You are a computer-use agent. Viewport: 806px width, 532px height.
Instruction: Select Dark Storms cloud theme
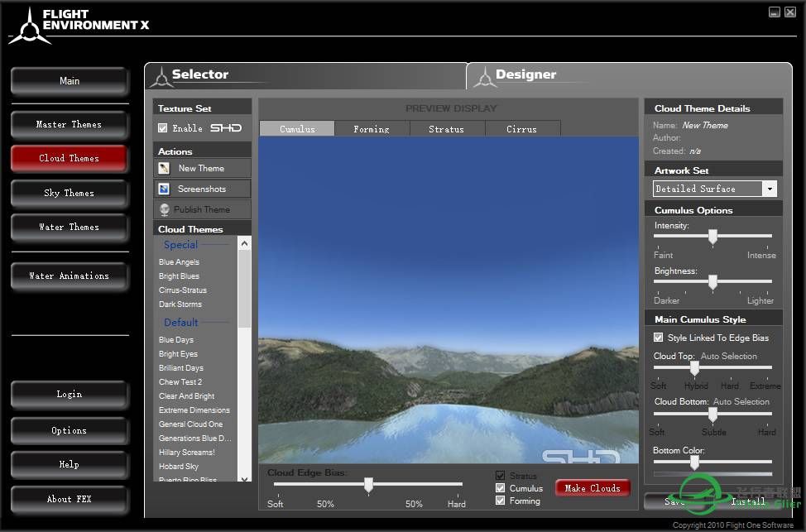(180, 304)
